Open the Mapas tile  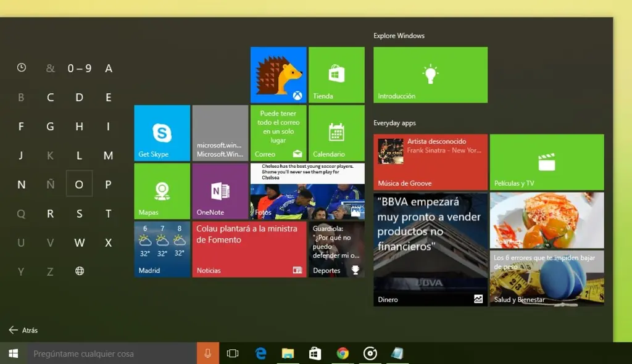(x=162, y=191)
